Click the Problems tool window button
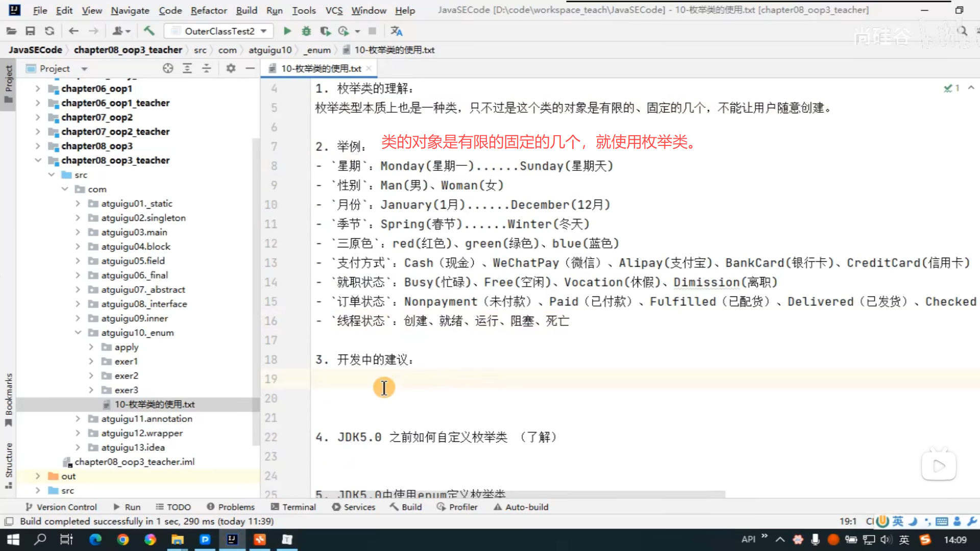Screen dimensions: 980x551 (231, 507)
